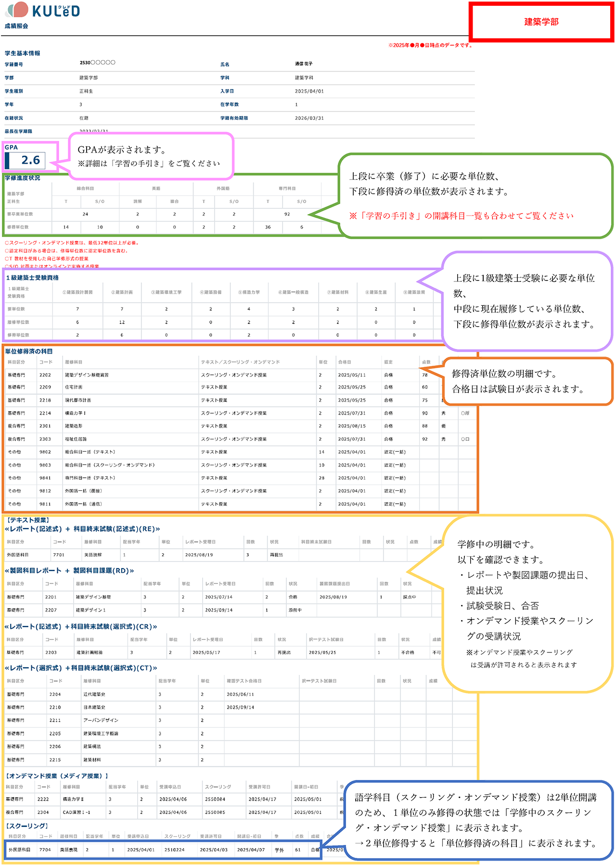This screenshot has height=866, width=616.
Task: Click the blue bar beside the GPA score
Action: click(7, 161)
